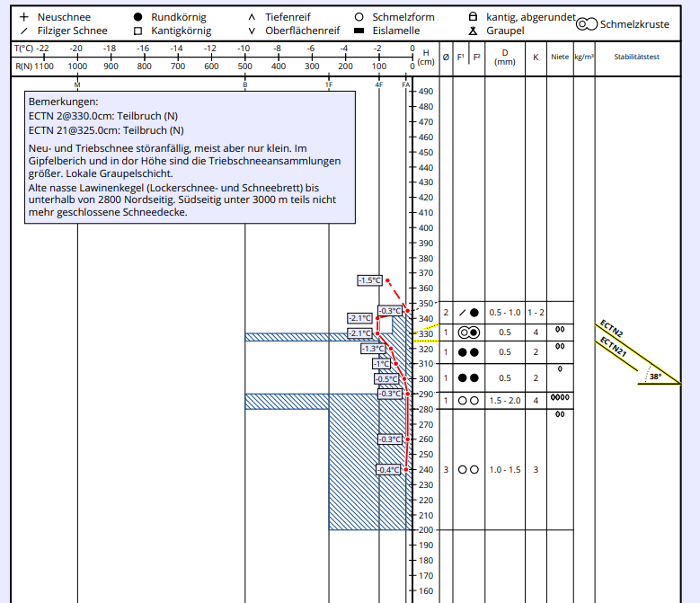Click the Graupel legend symbol

pyautogui.click(x=473, y=31)
